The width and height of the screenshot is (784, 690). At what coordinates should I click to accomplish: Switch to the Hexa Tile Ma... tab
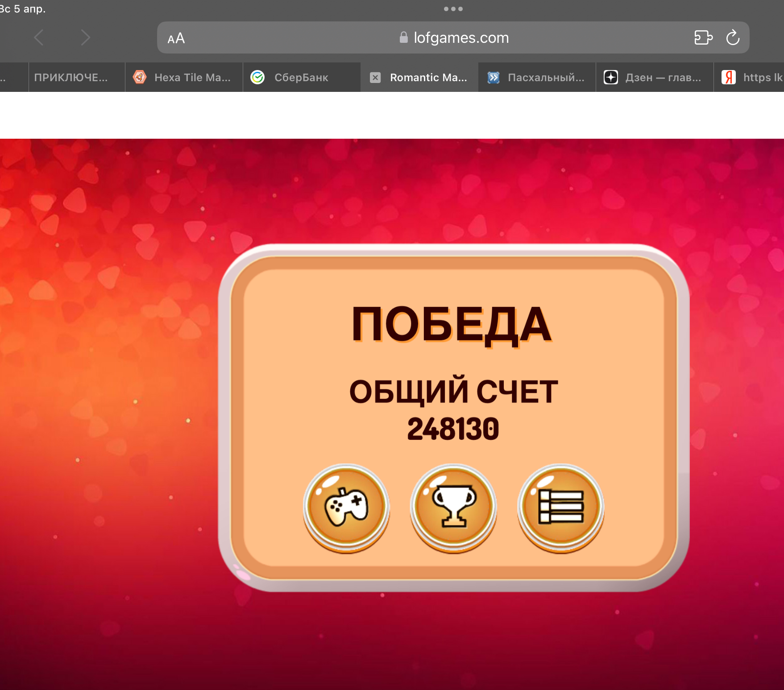pos(184,78)
